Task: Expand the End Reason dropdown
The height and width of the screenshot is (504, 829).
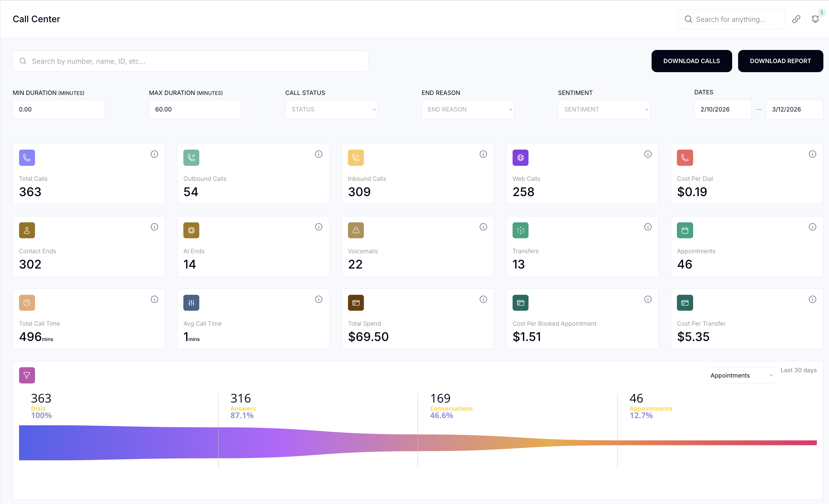Action: (467, 109)
